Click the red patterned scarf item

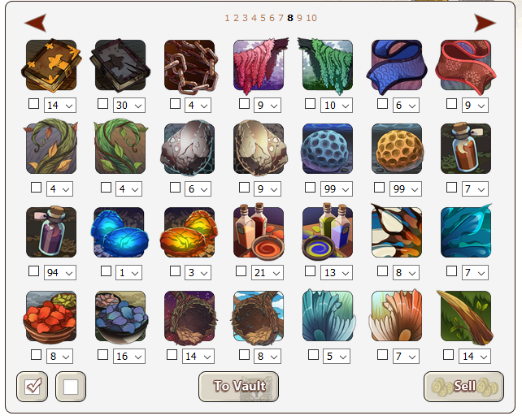click(x=465, y=66)
